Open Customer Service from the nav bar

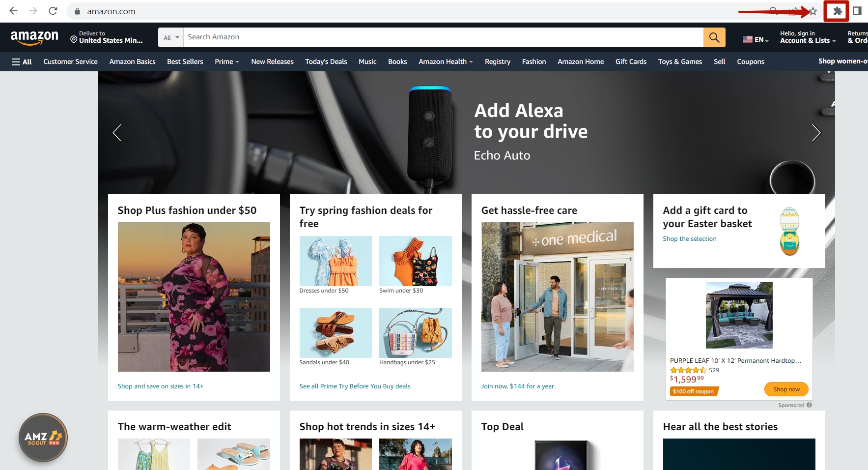(71, 61)
